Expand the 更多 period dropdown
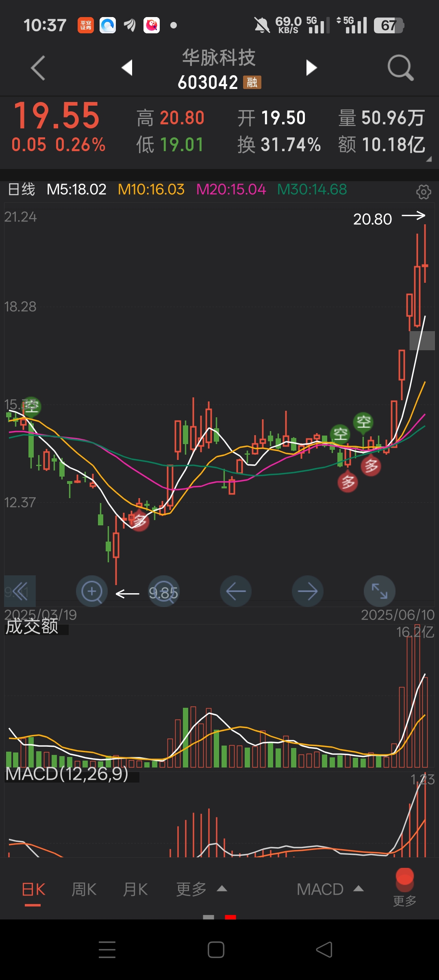The image size is (439, 980). click(201, 889)
